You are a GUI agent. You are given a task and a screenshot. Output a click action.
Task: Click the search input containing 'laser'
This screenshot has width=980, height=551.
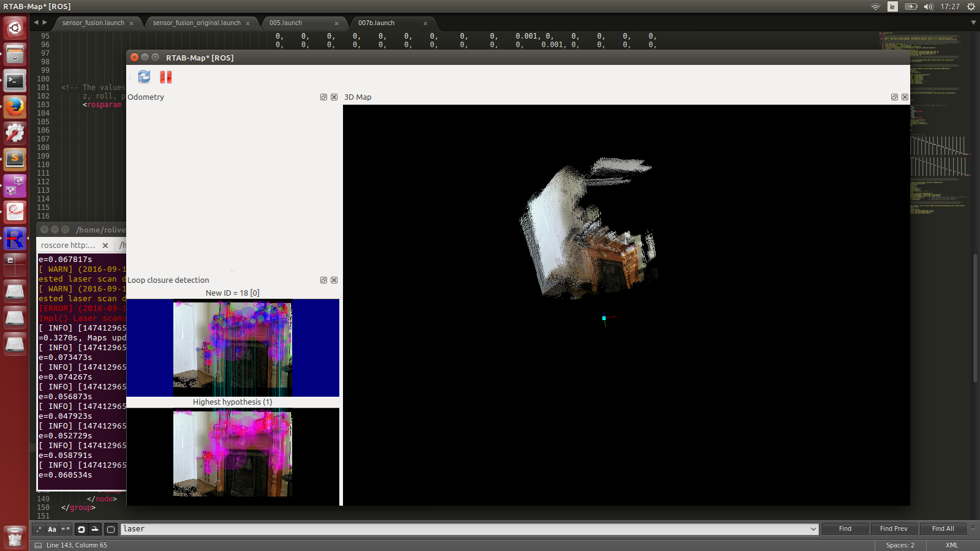[466, 529]
